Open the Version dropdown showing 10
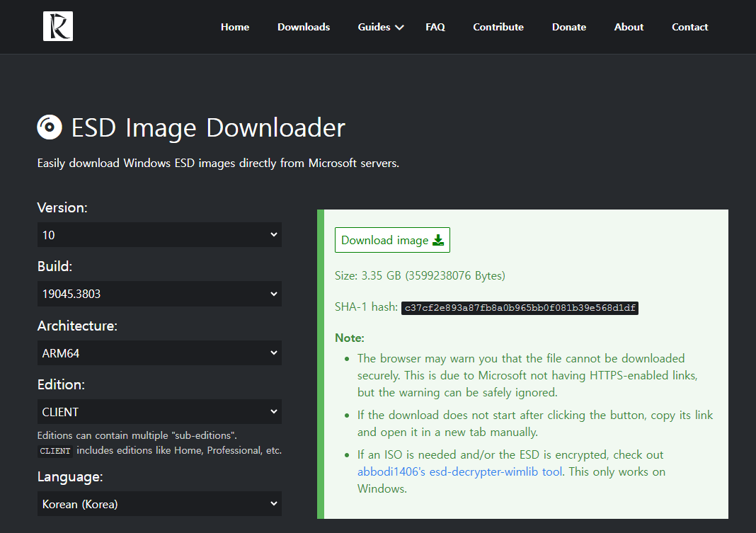This screenshot has height=533, width=756. 159,235
